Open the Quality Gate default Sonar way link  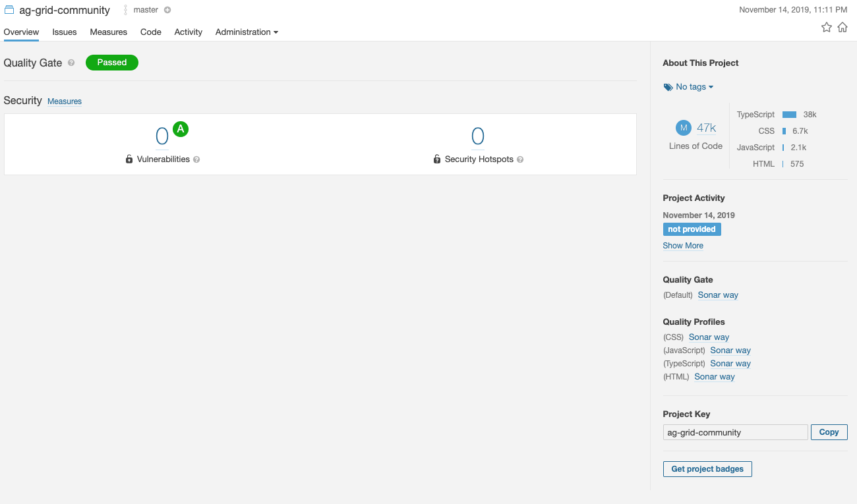(718, 295)
